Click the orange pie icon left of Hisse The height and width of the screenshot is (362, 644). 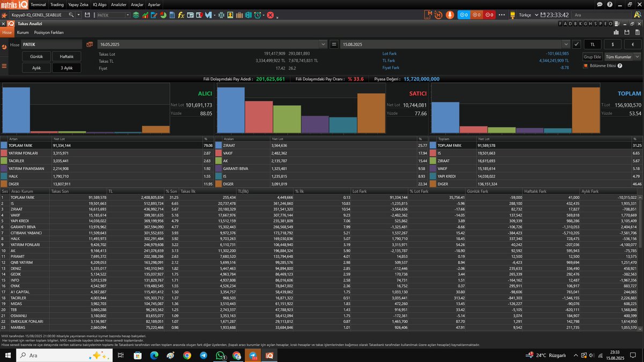[x=4, y=47]
